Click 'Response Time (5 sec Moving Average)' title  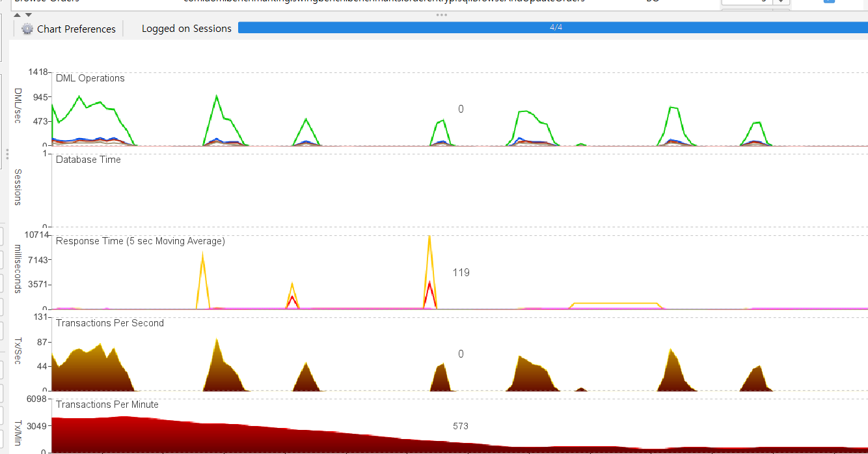tap(141, 241)
